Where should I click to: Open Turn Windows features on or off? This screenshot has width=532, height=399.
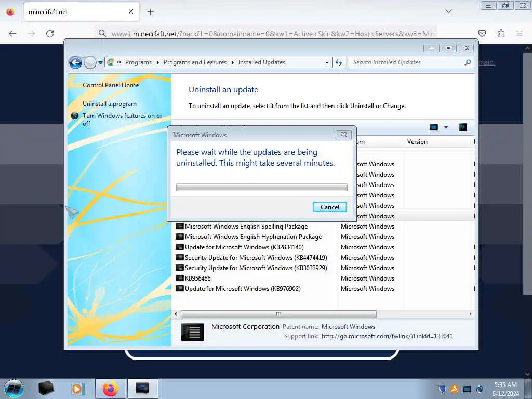(x=123, y=119)
